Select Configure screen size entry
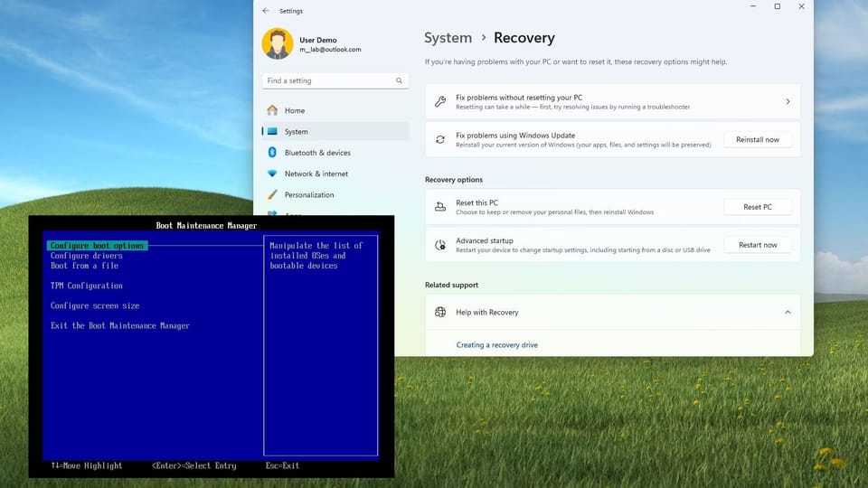This screenshot has height=488, width=868. pos(95,305)
